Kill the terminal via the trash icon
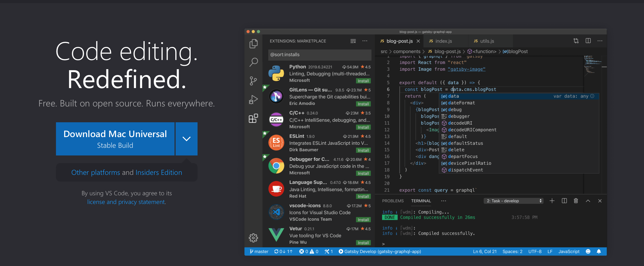This screenshot has width=644, height=266. click(x=576, y=201)
